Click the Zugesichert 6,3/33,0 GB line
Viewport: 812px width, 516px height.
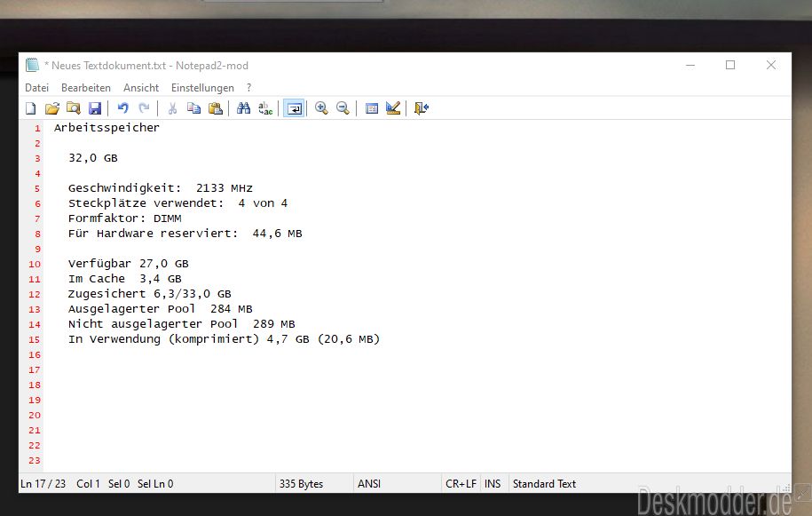[x=150, y=294]
